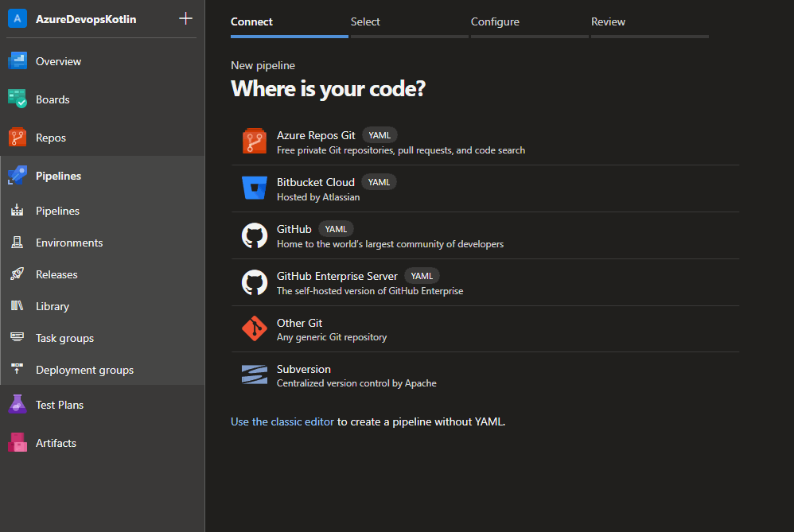This screenshot has width=794, height=532.
Task: Switch to the Review tab
Action: (608, 21)
